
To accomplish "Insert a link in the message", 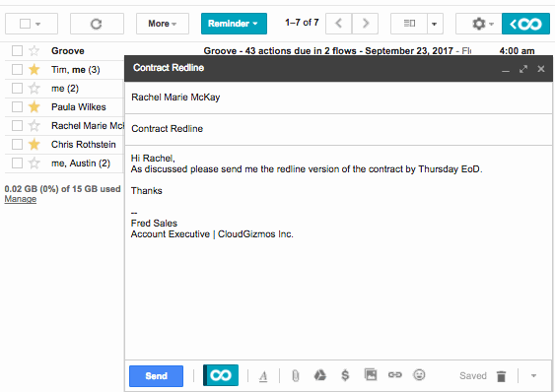I will point(395,374).
